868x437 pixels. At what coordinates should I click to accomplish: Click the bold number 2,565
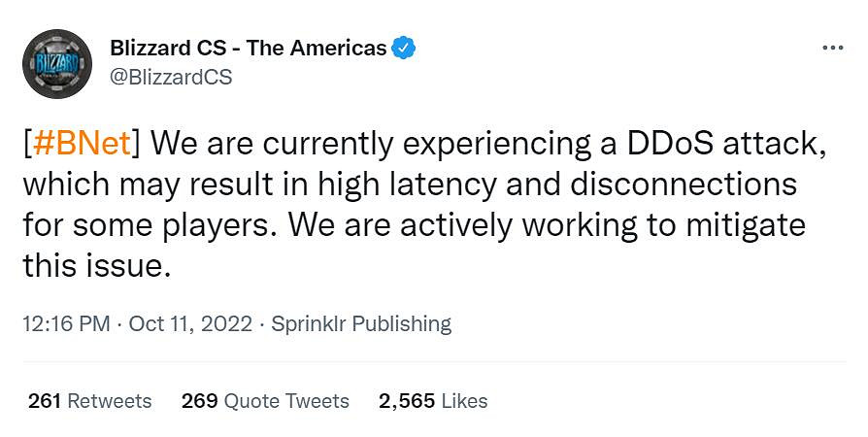click(405, 400)
